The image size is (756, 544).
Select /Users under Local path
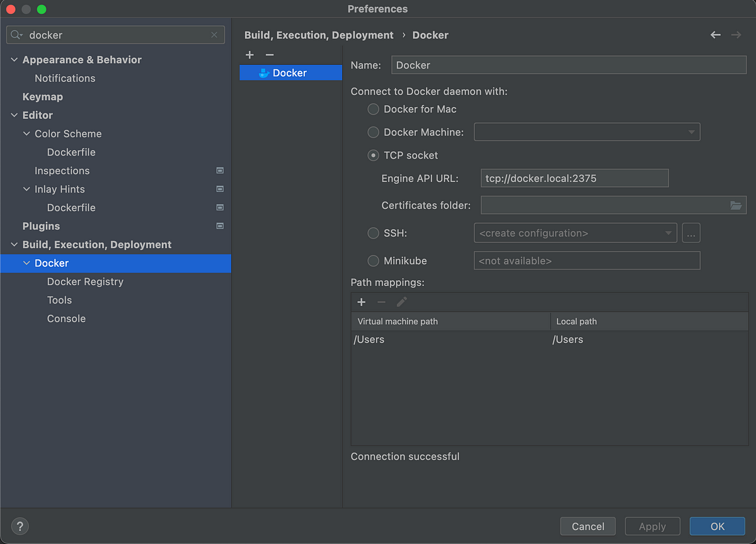pyautogui.click(x=568, y=339)
